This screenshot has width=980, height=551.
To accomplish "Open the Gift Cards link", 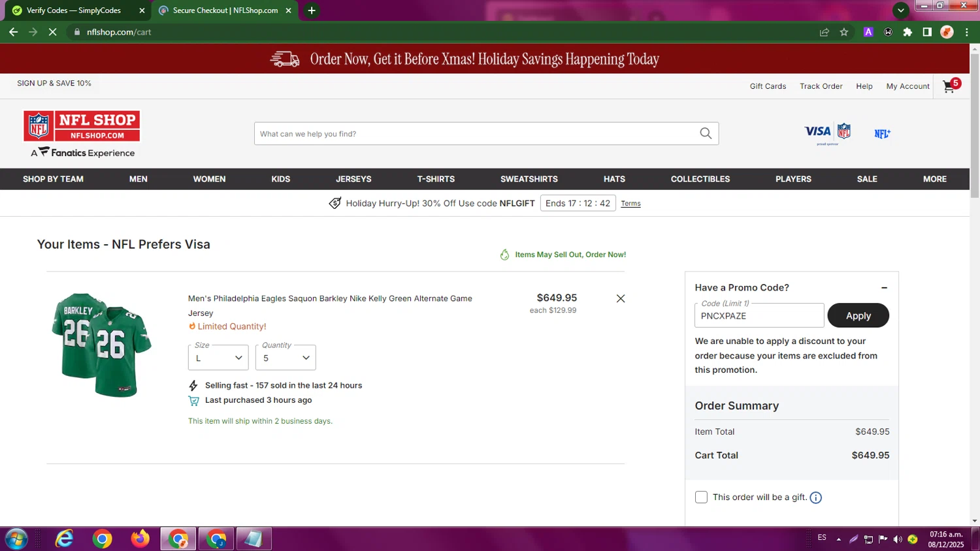I will (x=768, y=86).
